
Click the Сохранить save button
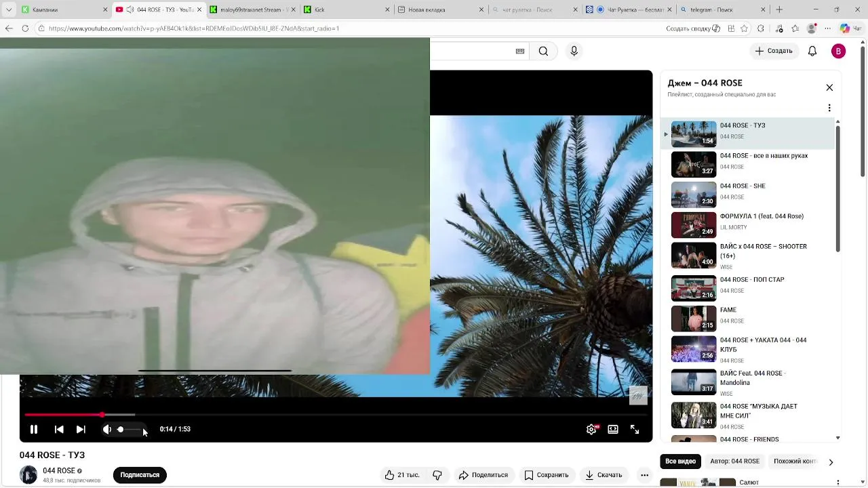click(547, 475)
